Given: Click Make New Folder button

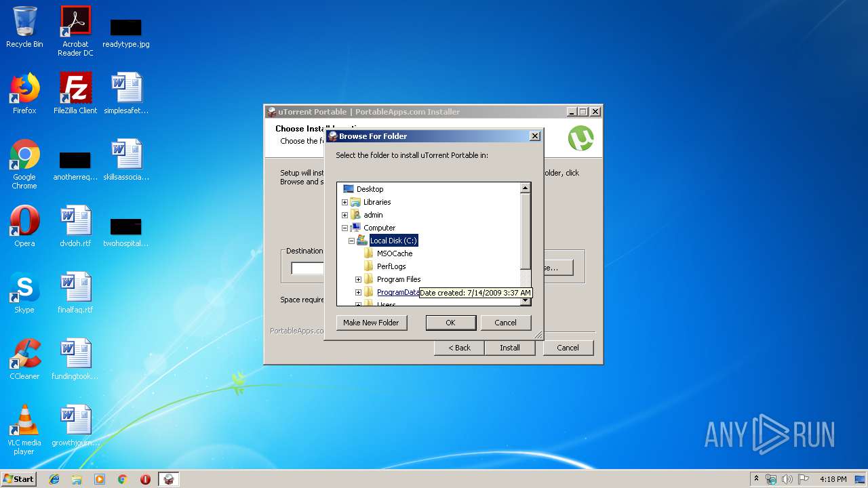Looking at the screenshot, I should point(371,323).
